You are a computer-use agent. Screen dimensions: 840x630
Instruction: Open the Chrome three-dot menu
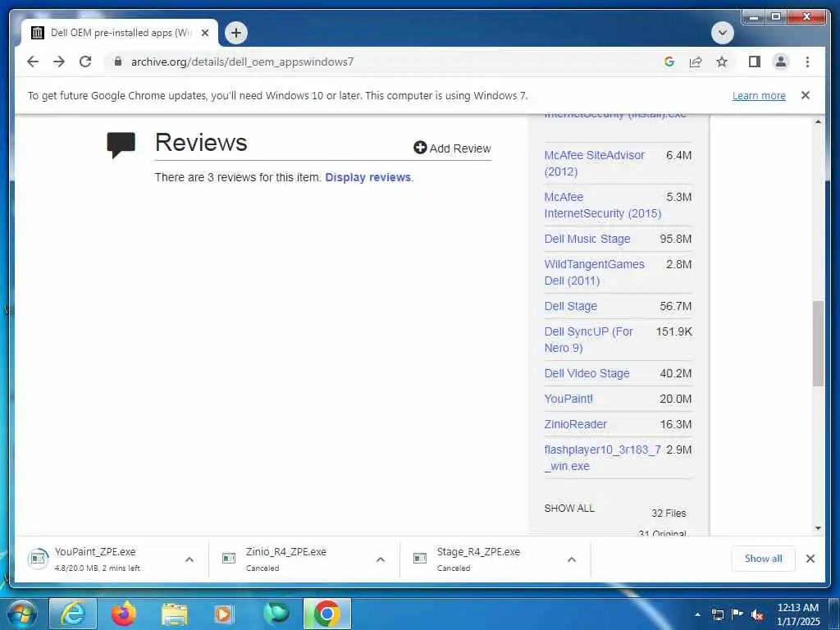pos(807,62)
